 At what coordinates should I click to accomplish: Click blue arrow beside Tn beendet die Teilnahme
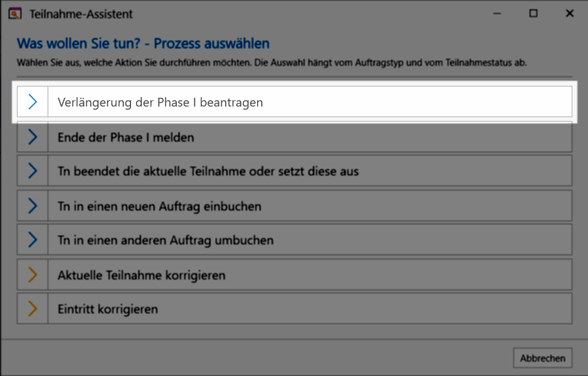(x=33, y=171)
